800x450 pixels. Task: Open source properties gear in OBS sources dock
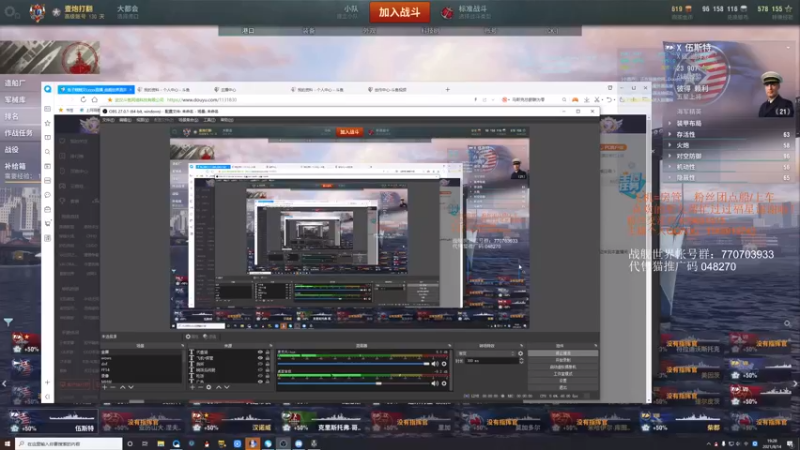click(x=209, y=387)
